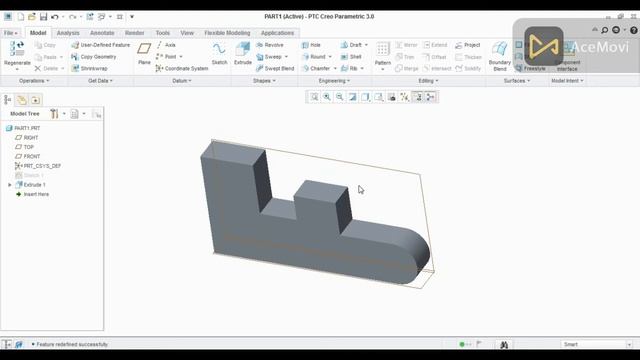Viewport: 640px width, 360px height.
Task: Select the TOP datum plane in tree
Action: [x=24, y=147]
